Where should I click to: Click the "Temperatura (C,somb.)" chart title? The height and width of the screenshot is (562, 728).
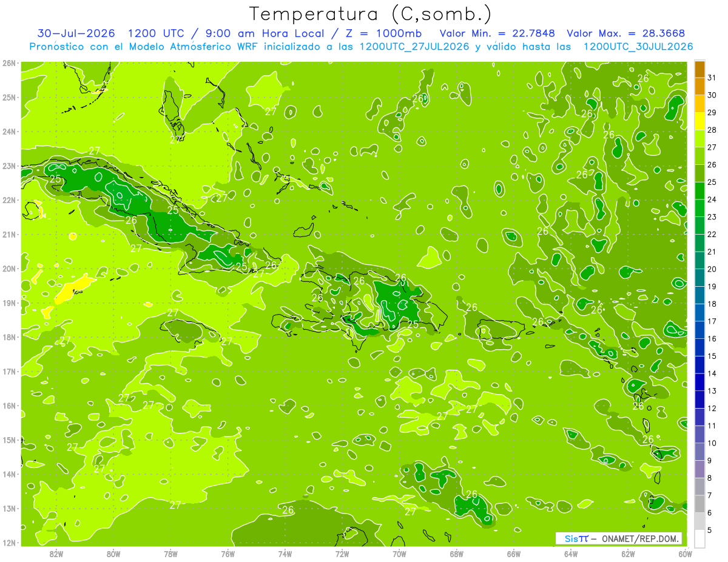click(x=371, y=14)
